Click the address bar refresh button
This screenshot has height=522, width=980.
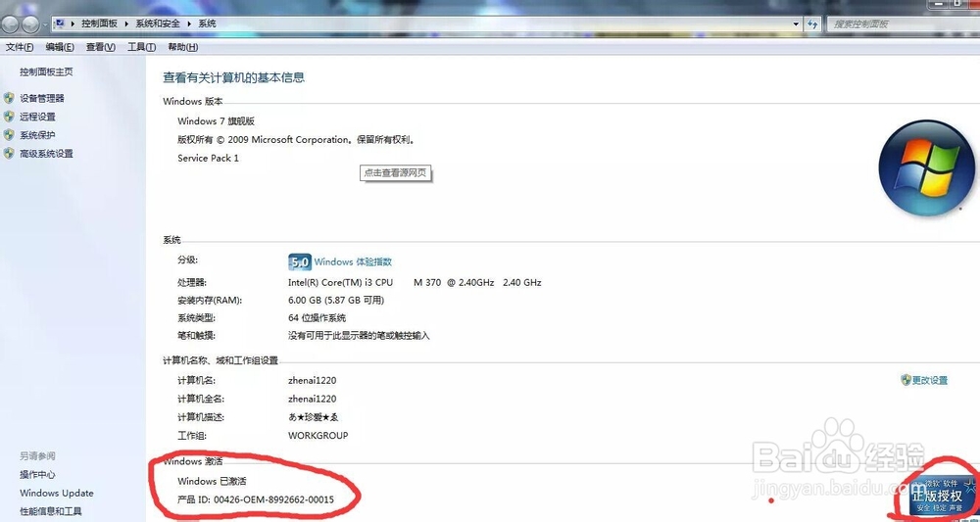[812, 24]
